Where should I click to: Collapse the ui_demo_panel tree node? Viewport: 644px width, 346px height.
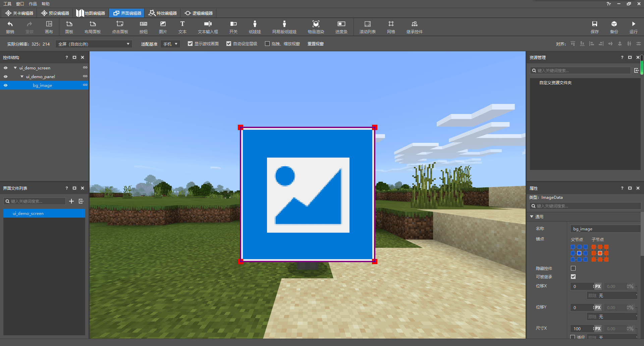coord(22,76)
